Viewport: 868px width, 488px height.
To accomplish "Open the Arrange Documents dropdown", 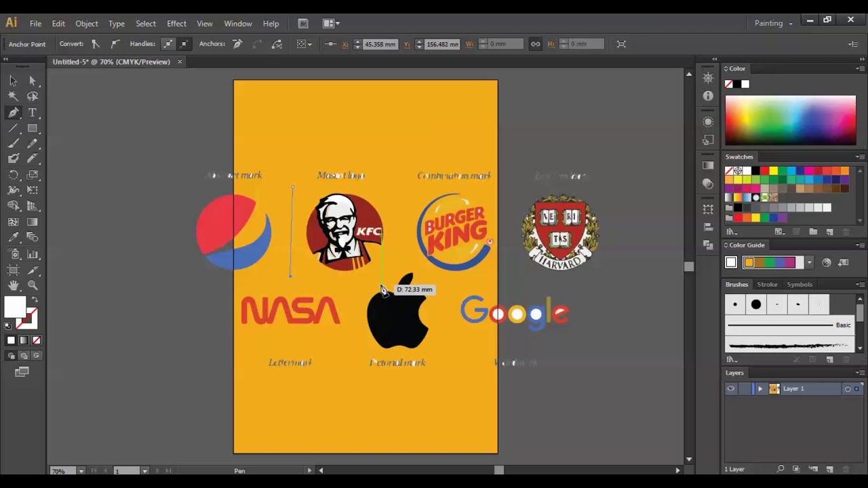I will [x=331, y=23].
